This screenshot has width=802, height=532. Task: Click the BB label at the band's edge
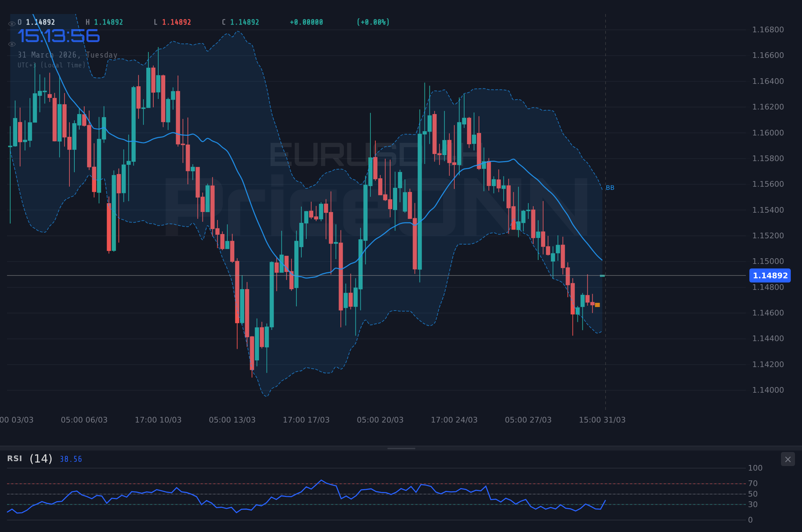pyautogui.click(x=609, y=188)
